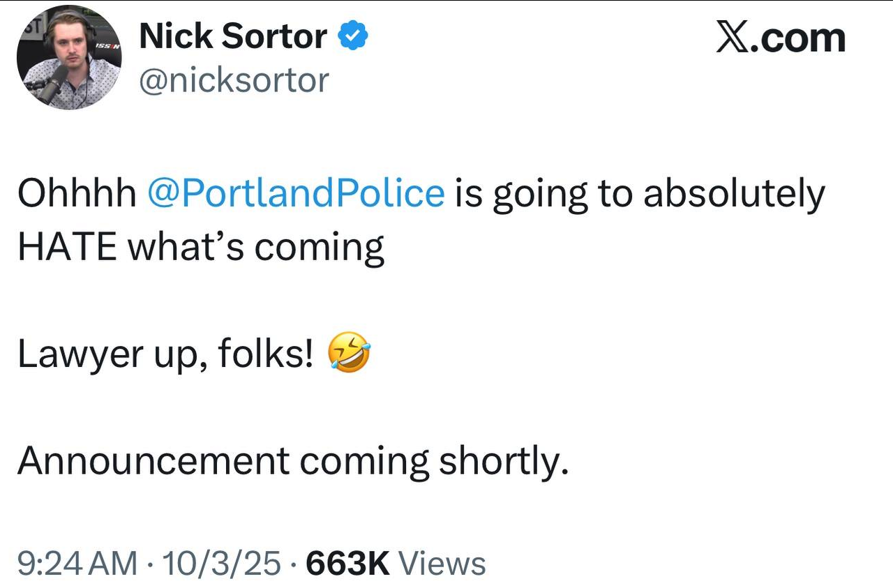Click the "Announcement coming shortly." line
This screenshot has width=893, height=588.
click(293, 460)
